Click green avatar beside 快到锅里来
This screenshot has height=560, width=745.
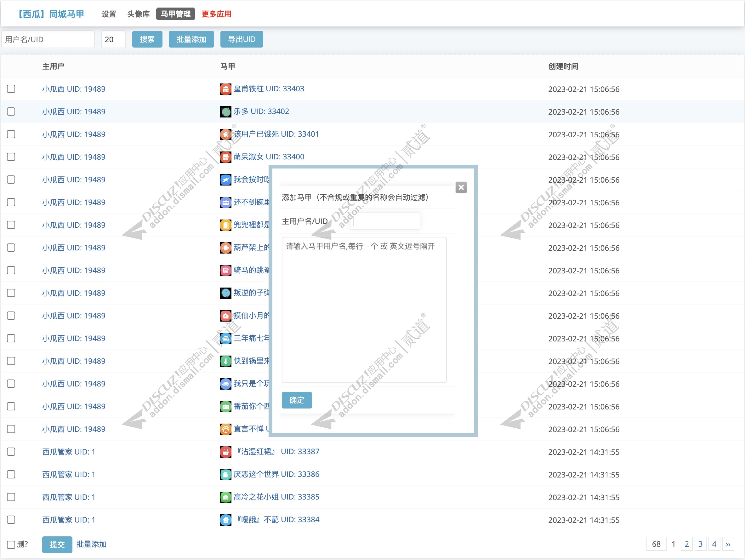[x=226, y=361]
